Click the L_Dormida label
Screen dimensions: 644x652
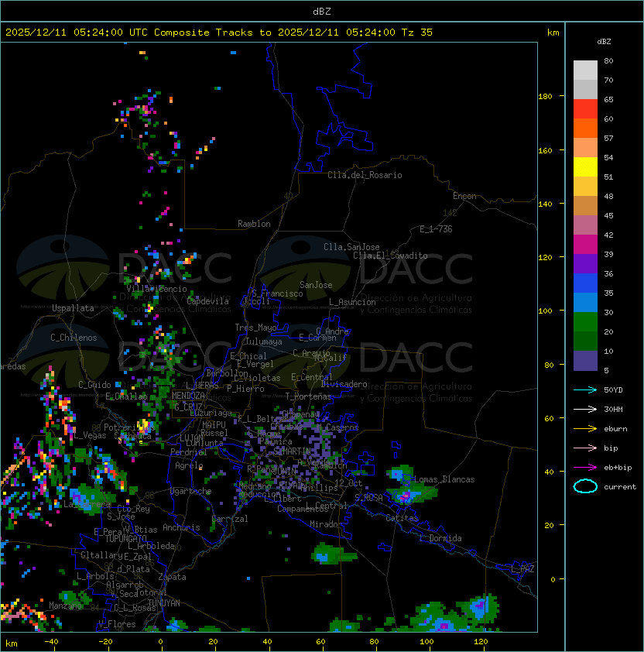point(440,538)
